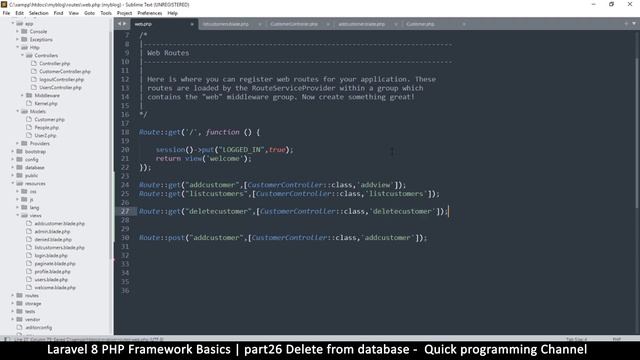Open Controller.php in the sidebar
Screen dimensions: 640x360
click(x=55, y=63)
